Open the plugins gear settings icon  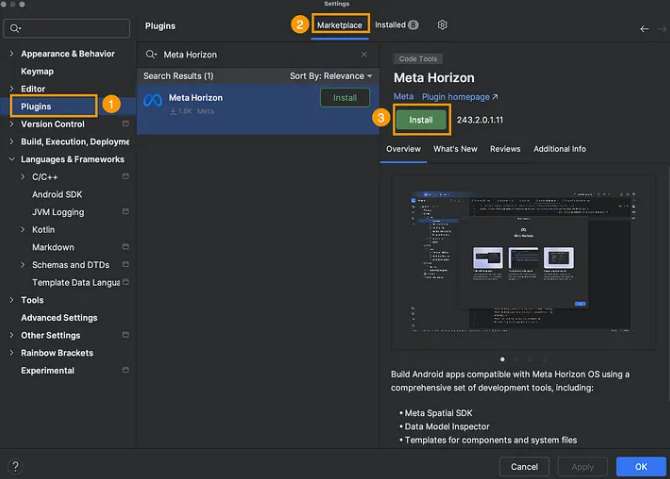tap(442, 25)
